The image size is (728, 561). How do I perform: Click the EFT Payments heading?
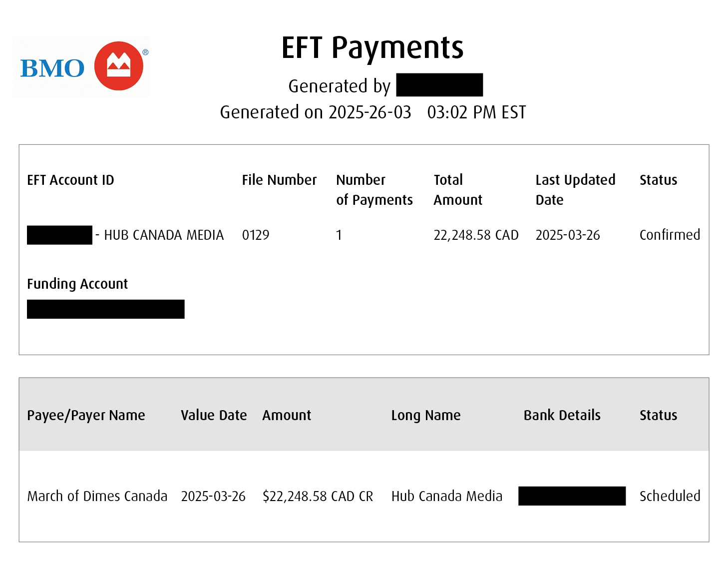pyautogui.click(x=372, y=48)
